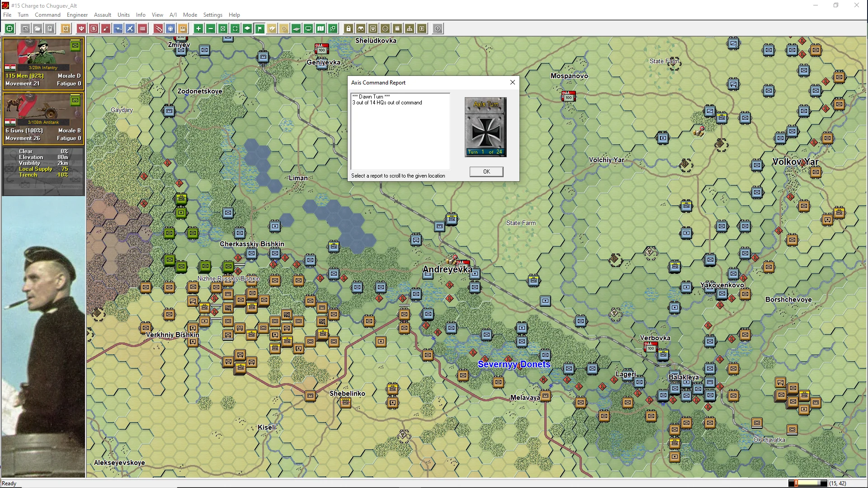Toggle the binoculars visible hexes button
Image resolution: width=868 pixels, height=488 pixels.
361,29
